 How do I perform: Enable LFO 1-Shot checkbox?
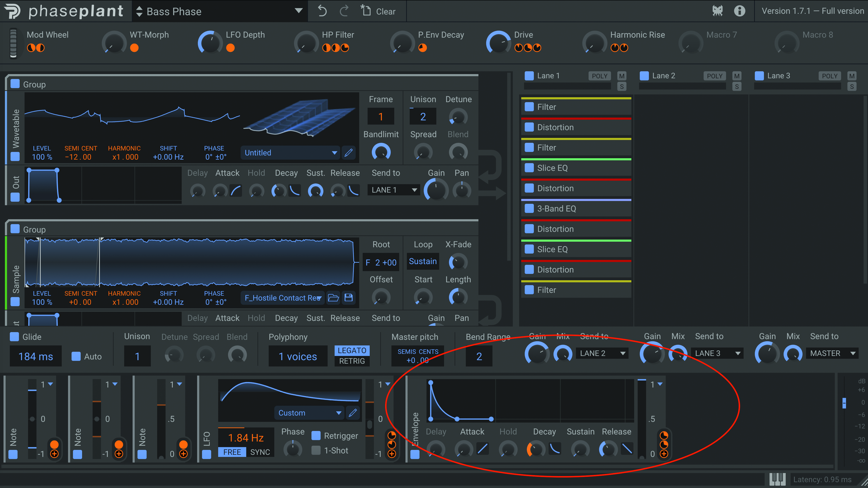pos(316,450)
